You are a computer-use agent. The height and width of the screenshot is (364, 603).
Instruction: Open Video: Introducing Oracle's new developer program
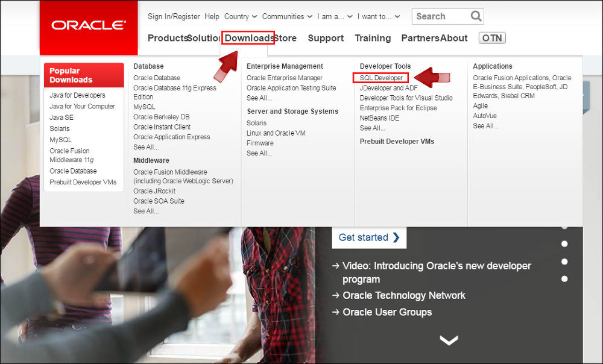[x=437, y=272]
